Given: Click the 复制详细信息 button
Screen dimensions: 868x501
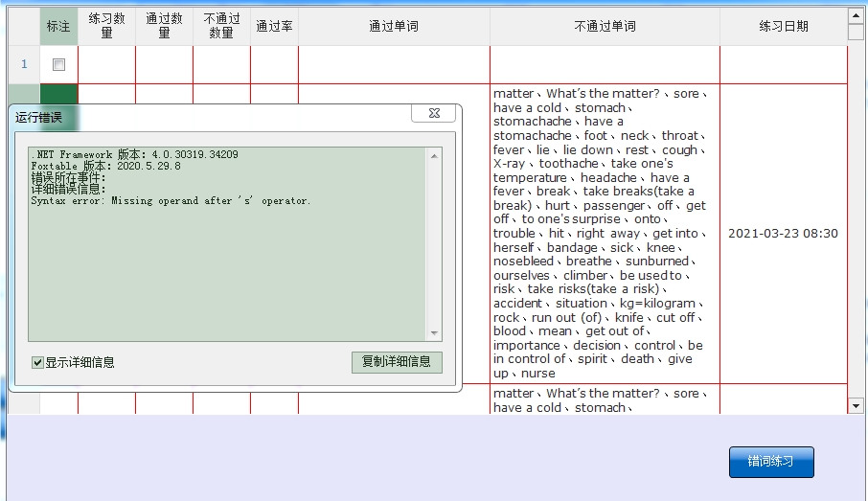Looking at the screenshot, I should (x=397, y=362).
